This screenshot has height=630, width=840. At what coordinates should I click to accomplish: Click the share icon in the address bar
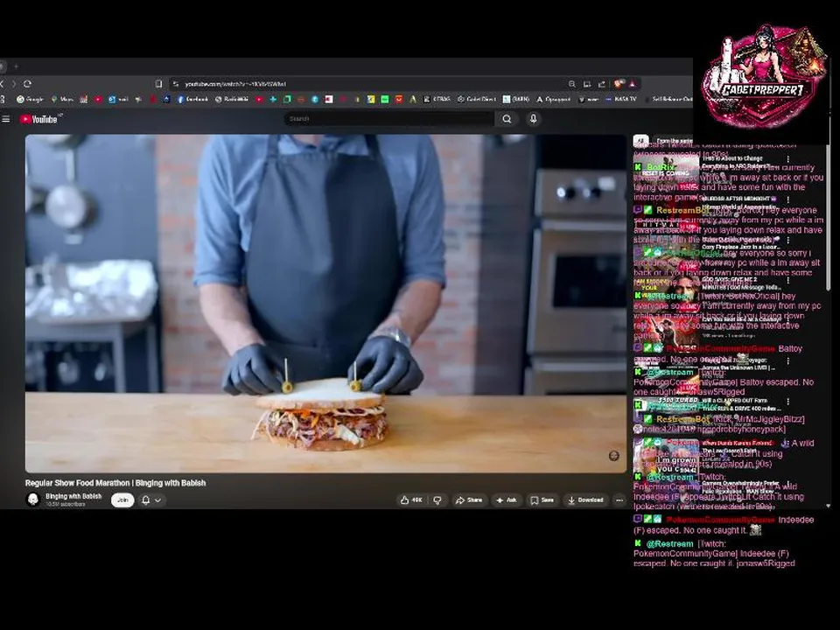(x=602, y=84)
